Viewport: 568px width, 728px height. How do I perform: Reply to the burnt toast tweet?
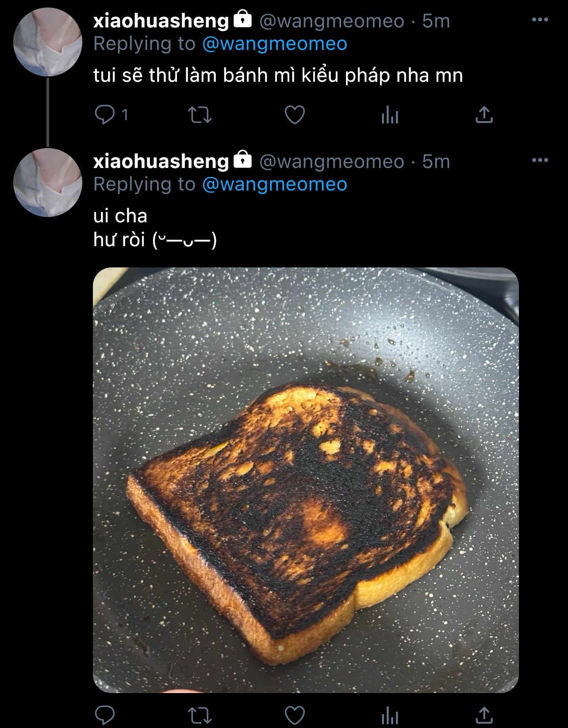tap(105, 715)
